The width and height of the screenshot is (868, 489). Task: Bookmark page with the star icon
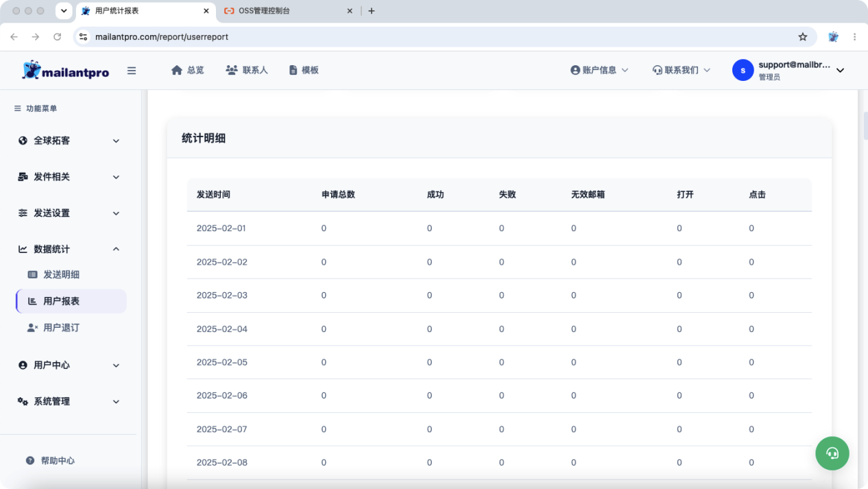pyautogui.click(x=803, y=37)
